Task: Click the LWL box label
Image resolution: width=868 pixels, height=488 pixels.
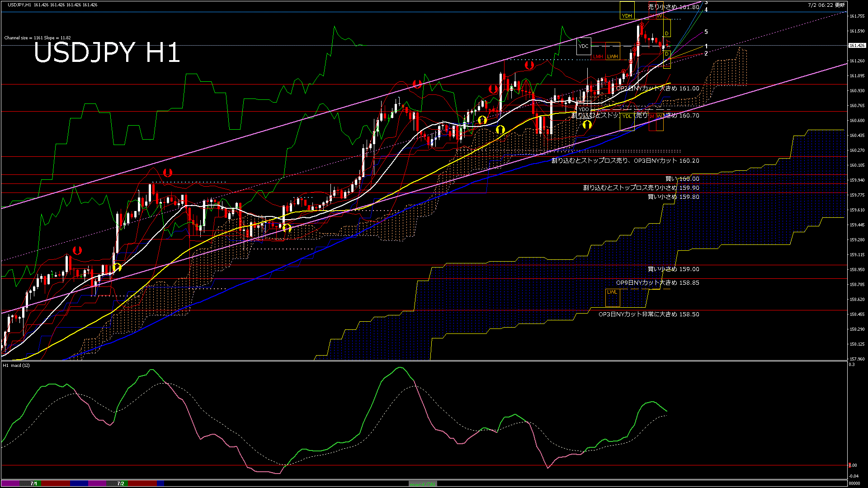Action: pyautogui.click(x=612, y=292)
